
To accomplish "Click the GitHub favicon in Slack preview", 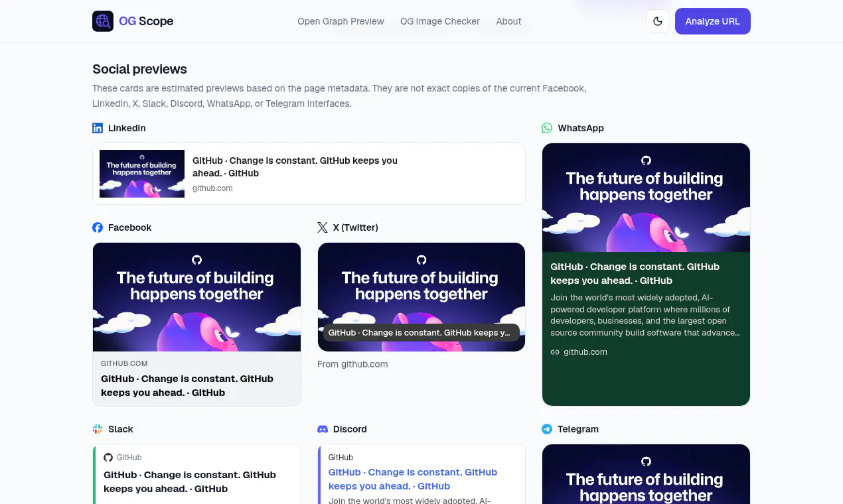I will click(x=108, y=458).
